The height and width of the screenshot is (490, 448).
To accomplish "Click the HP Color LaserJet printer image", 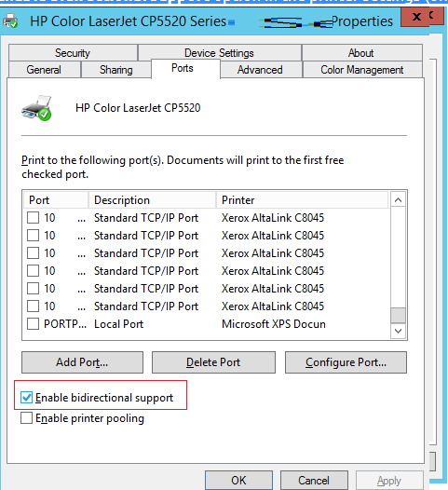I will (x=36, y=108).
